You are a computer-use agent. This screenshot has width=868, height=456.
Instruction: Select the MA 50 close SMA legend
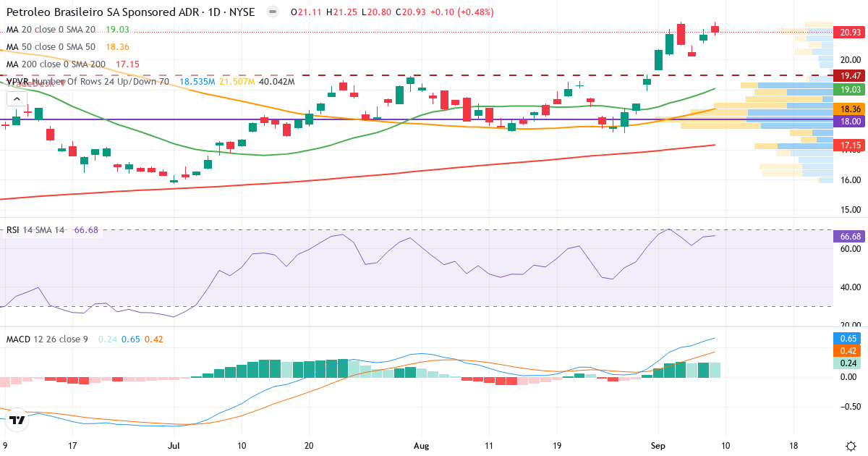pos(51,47)
